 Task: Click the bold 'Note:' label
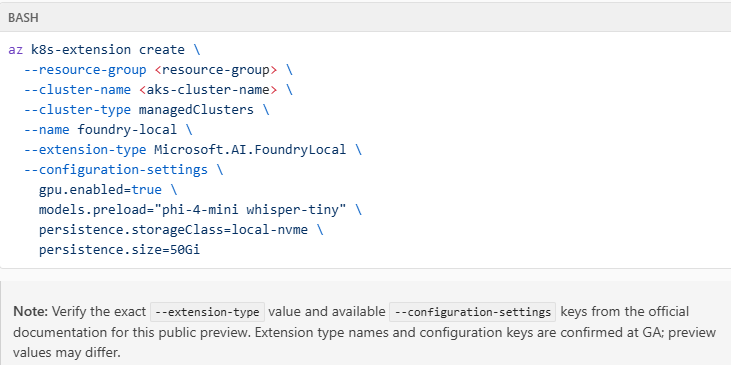(x=30, y=311)
